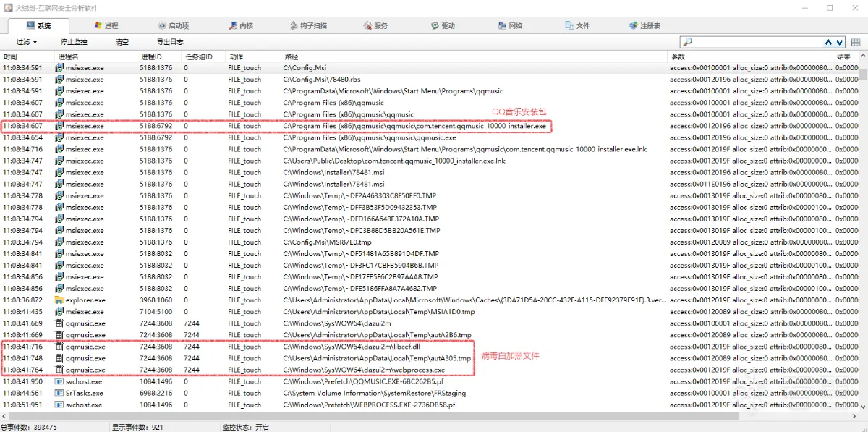Click process ID 7104:5100
This screenshot has width=868, height=432.
tap(156, 311)
